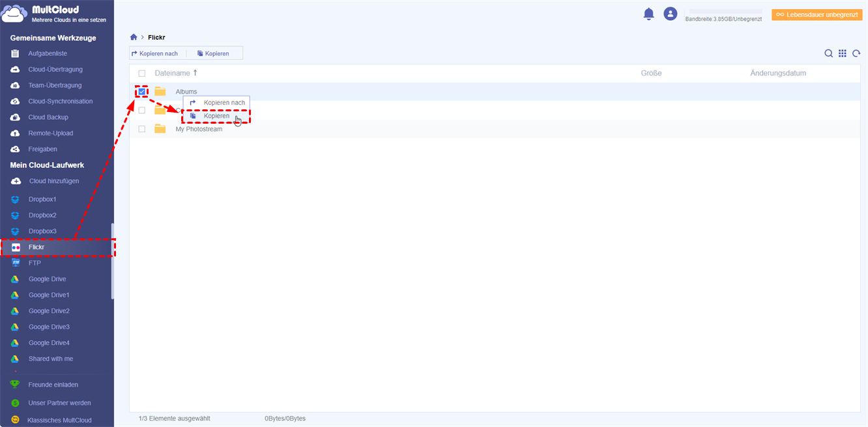Click 1/3 Elemente ausgewählt status text
Viewport: 868px width, 427px height.
[175, 419]
